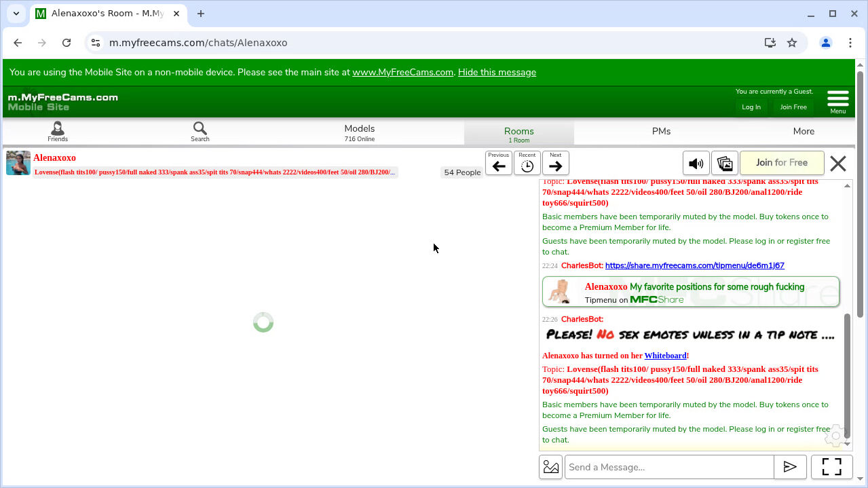Open the Recent rooms clock icon
The height and width of the screenshot is (488, 868).
click(x=527, y=164)
